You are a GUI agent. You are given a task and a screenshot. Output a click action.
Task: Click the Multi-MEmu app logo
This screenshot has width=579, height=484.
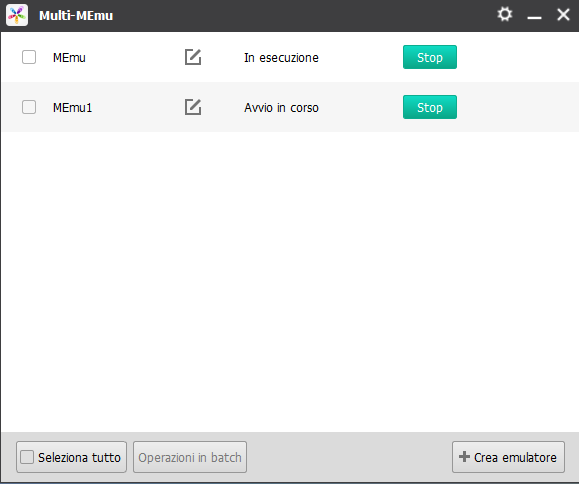click(17, 15)
